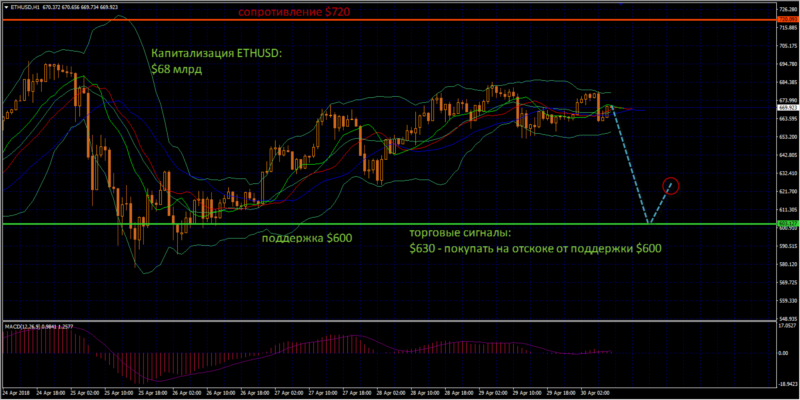The height and width of the screenshot is (400, 800).
Task: Click the 'поддержка $600' label
Action: point(307,238)
